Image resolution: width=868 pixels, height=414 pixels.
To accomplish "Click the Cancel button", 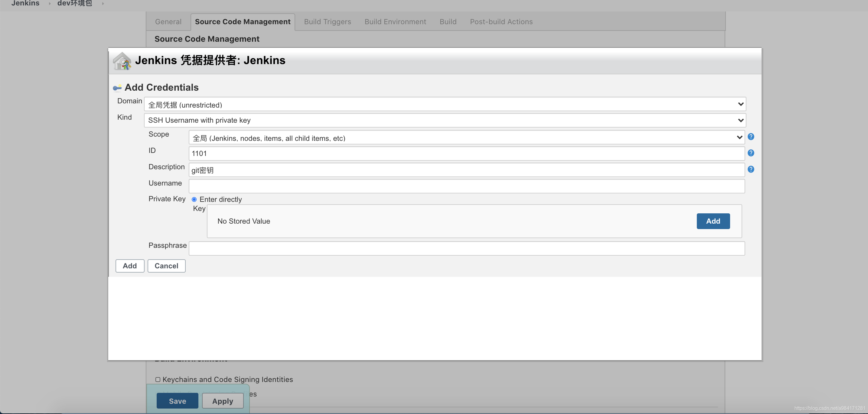I will tap(166, 266).
